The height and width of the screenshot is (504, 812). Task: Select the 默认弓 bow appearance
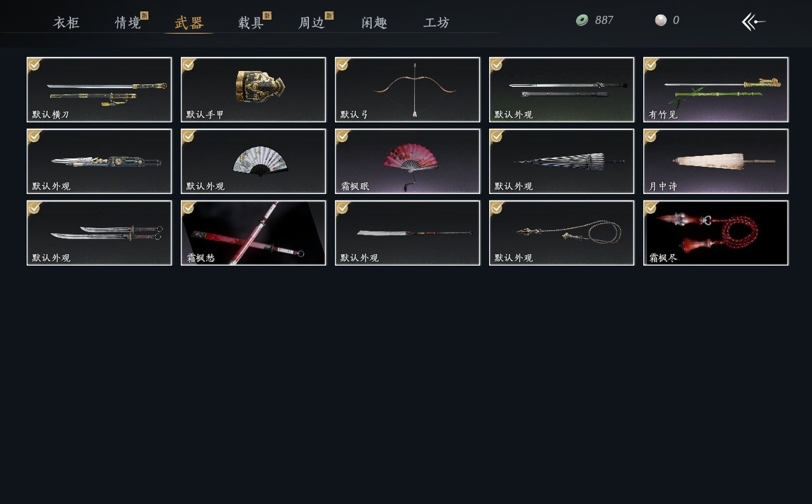pos(407,89)
